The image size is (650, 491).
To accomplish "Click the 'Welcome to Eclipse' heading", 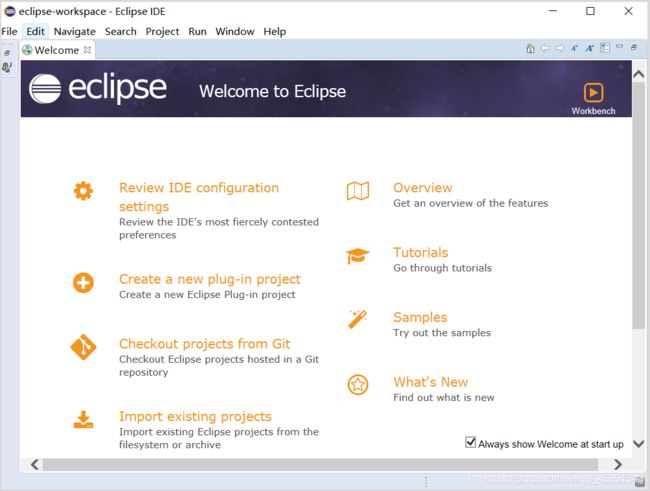I will click(272, 91).
